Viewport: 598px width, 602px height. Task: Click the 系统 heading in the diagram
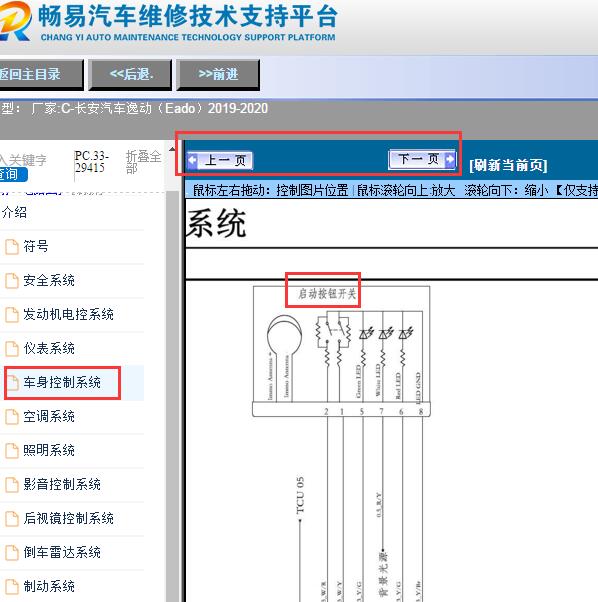point(216,224)
